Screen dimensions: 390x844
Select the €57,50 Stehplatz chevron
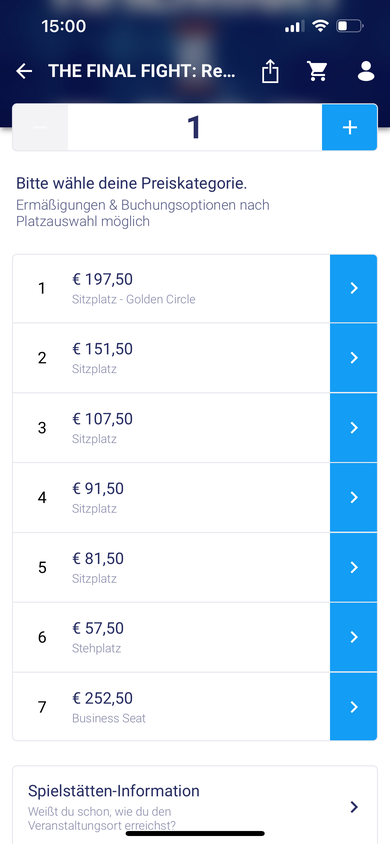353,637
